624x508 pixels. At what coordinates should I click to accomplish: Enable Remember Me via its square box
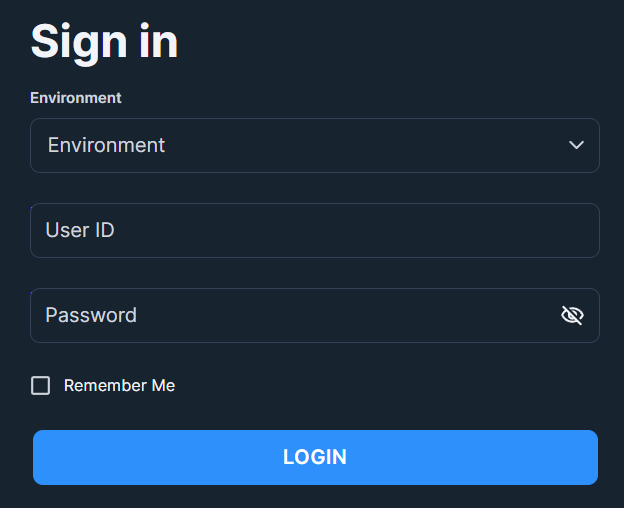tap(41, 385)
